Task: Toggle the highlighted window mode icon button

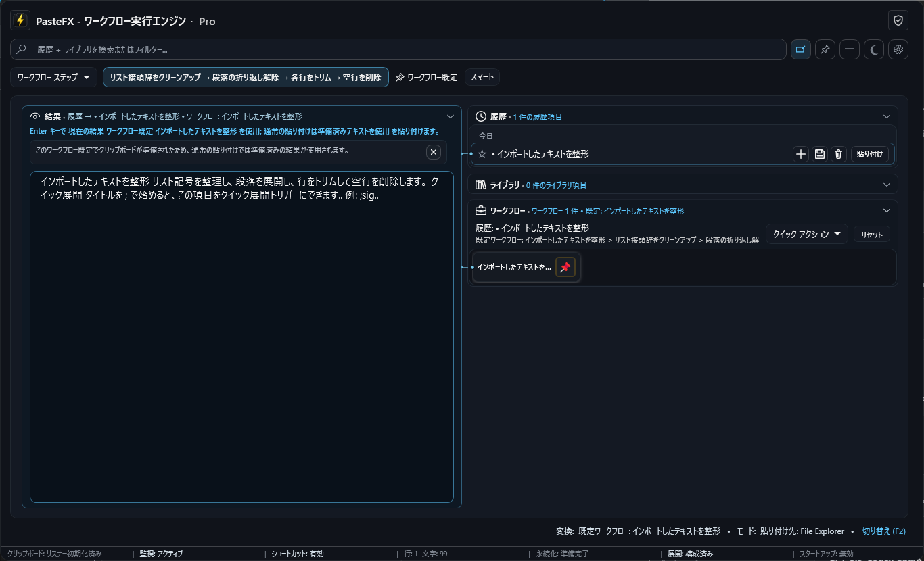Action: 801,49
